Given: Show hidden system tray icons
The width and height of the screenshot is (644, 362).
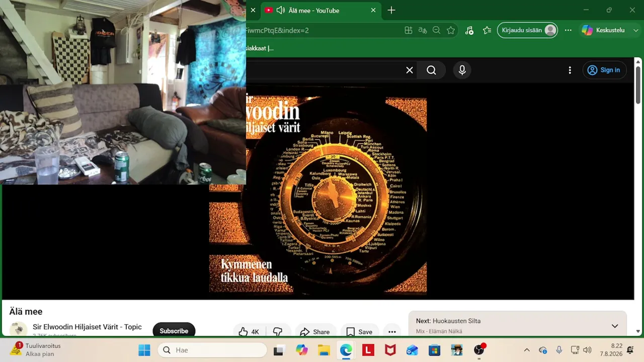Looking at the screenshot, I should tap(527, 350).
